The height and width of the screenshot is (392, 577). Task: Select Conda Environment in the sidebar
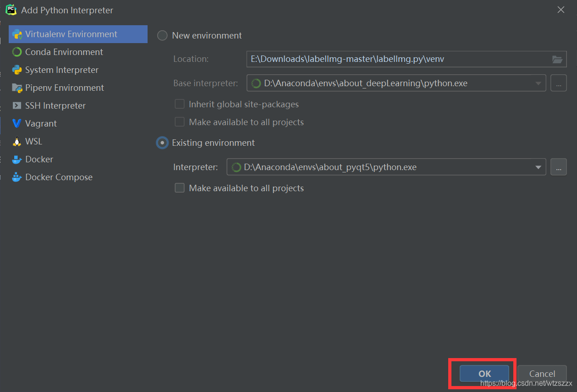[x=64, y=52]
